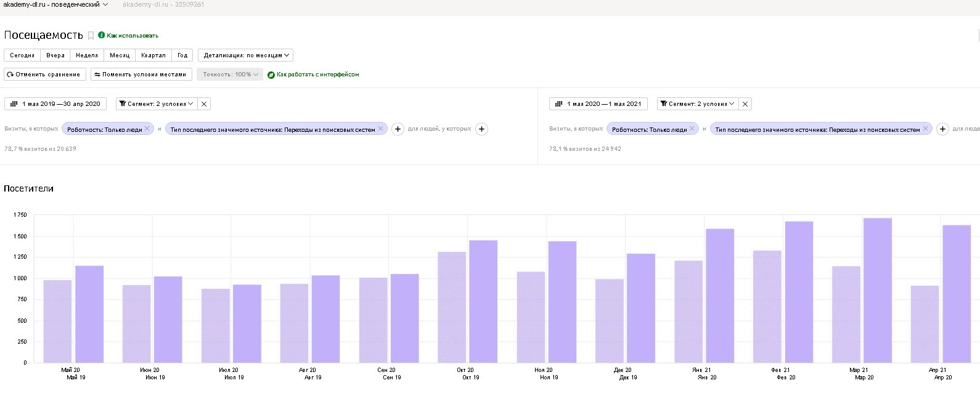Screen dimensions: 980x404
Task: Expand 'Детализация: по месяцам' dropdown
Action: [x=245, y=55]
